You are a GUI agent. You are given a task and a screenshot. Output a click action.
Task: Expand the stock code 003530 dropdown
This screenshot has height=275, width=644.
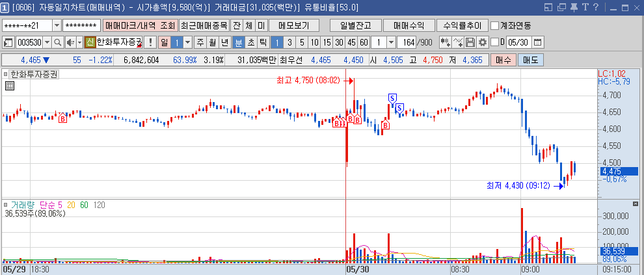[47, 42]
